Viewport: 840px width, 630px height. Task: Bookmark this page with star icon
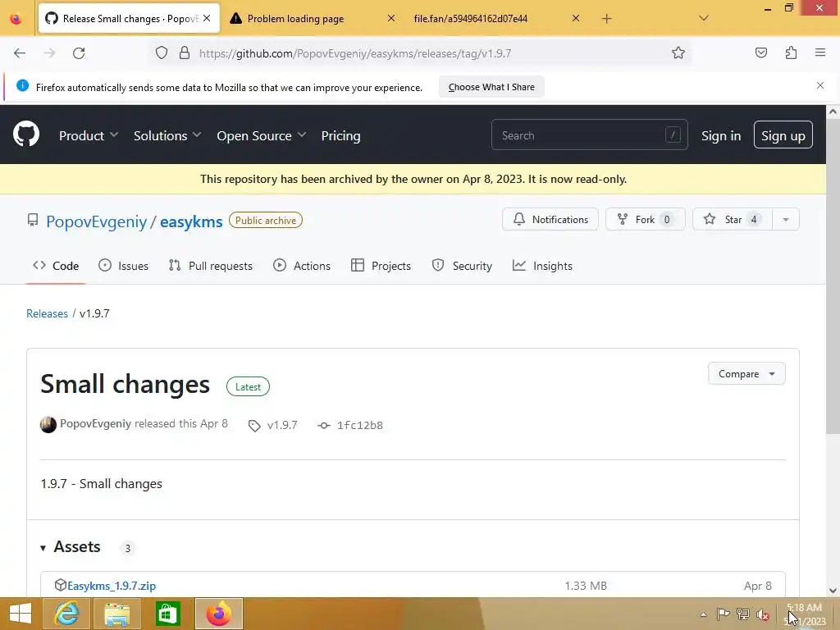pos(678,53)
